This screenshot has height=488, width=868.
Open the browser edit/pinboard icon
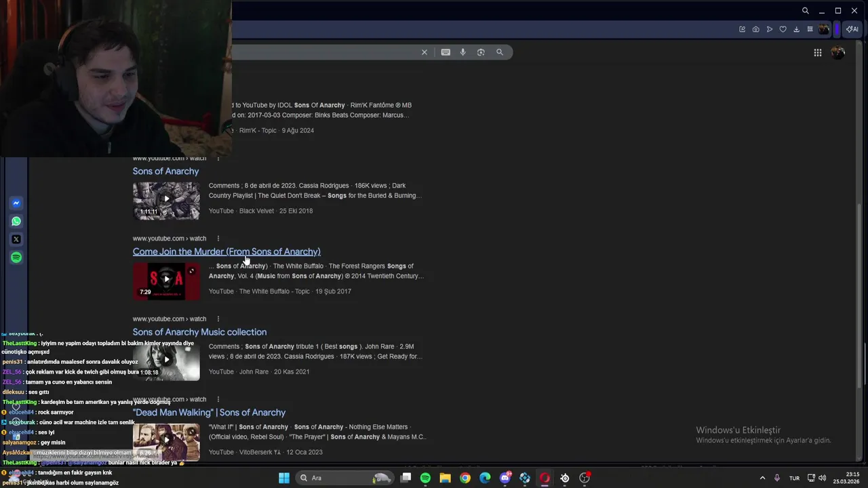coord(742,29)
